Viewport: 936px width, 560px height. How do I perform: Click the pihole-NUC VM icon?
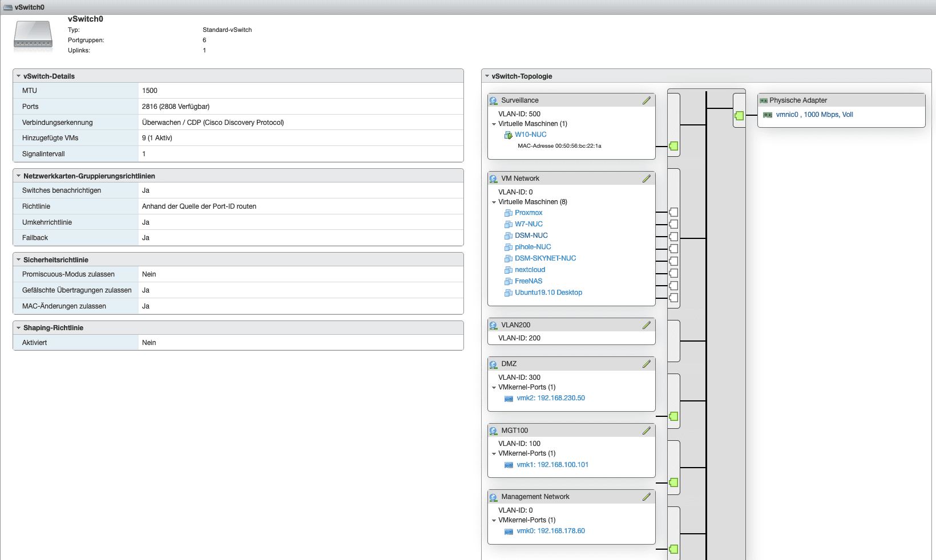pyautogui.click(x=509, y=247)
